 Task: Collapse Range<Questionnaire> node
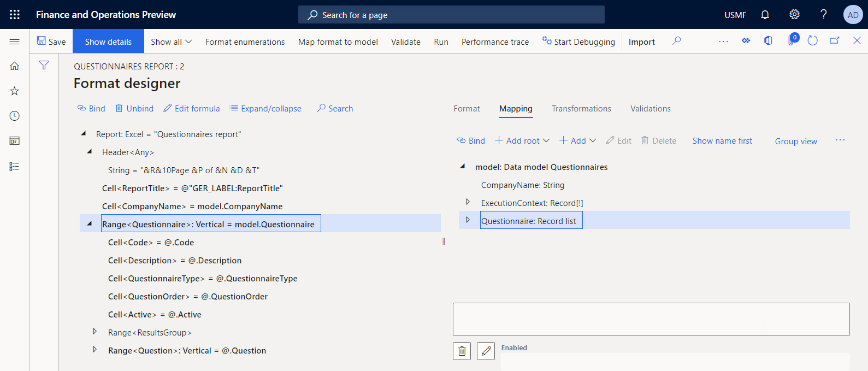(x=90, y=223)
